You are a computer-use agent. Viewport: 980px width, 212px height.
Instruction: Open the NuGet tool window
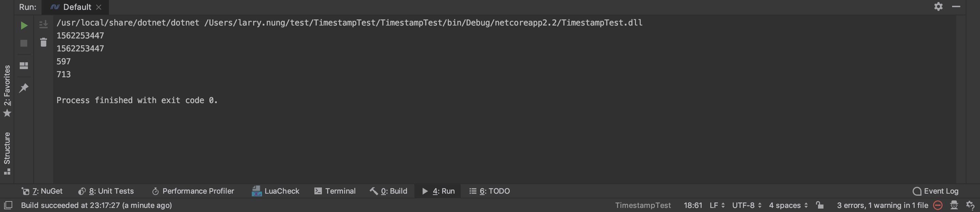(42, 191)
